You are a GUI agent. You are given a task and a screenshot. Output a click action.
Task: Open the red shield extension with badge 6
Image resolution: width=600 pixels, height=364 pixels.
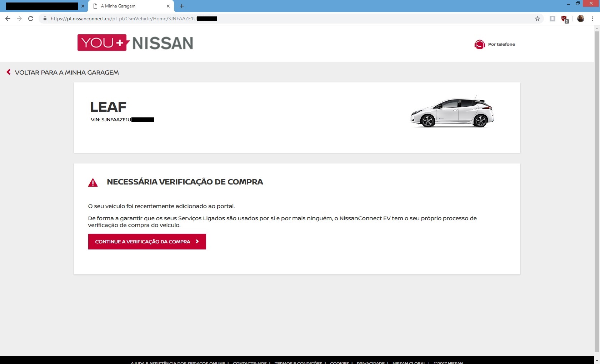click(x=565, y=19)
